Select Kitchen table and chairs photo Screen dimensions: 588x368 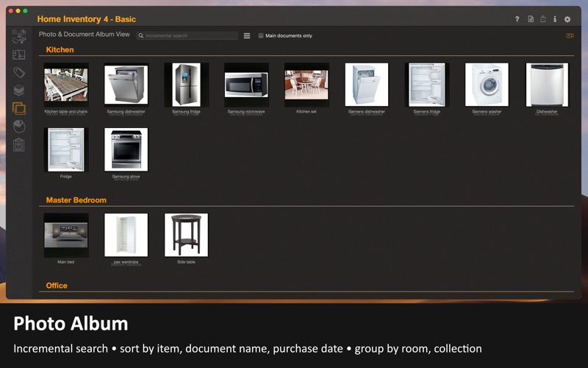click(66, 85)
